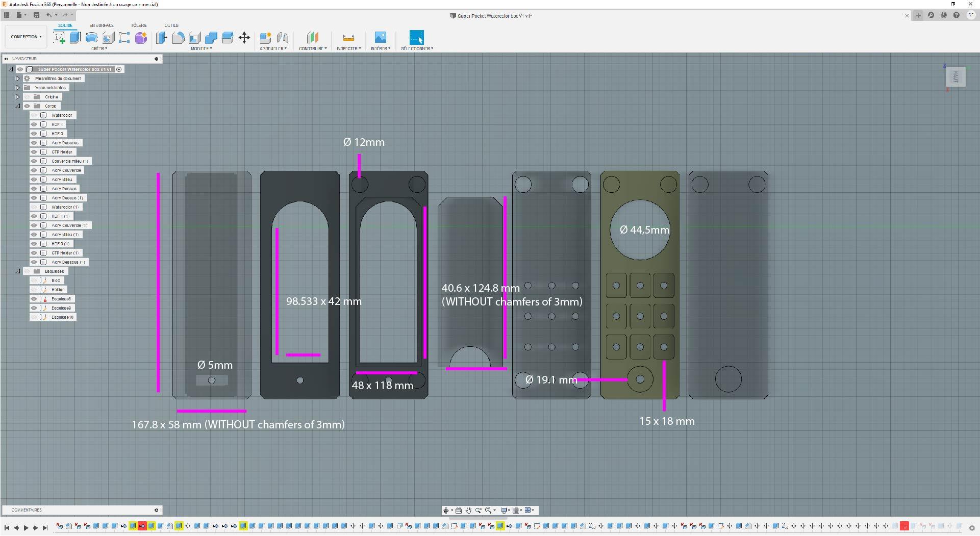Jump to the end of the timeline
The height and width of the screenshot is (536, 980).
pyautogui.click(x=45, y=528)
